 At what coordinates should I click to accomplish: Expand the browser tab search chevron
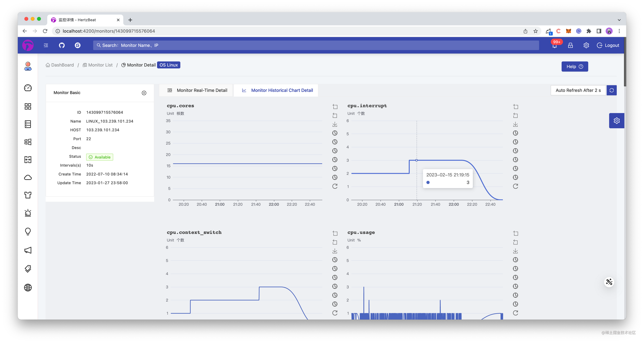pyautogui.click(x=619, y=20)
